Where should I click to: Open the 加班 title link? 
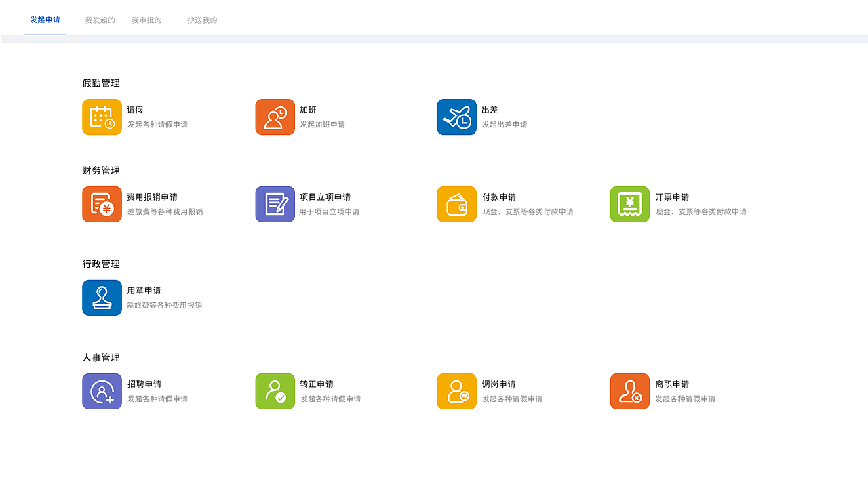point(308,110)
